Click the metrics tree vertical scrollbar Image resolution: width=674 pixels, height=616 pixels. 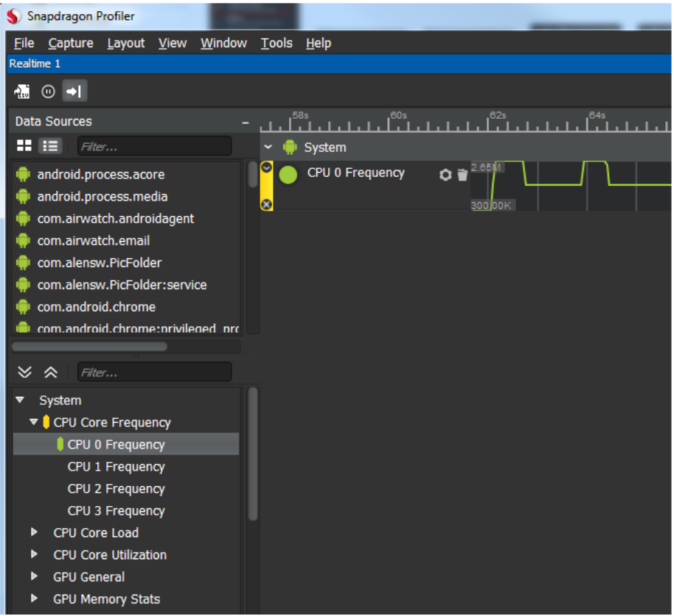253,454
